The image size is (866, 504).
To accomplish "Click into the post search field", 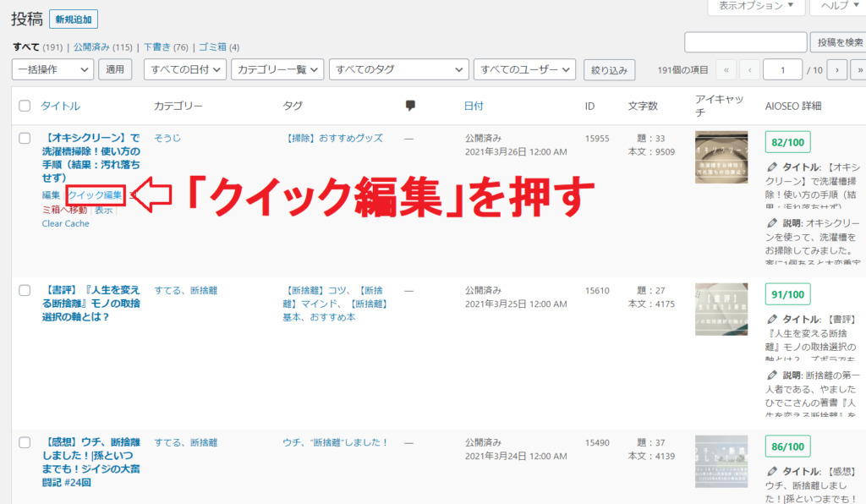I will click(745, 42).
